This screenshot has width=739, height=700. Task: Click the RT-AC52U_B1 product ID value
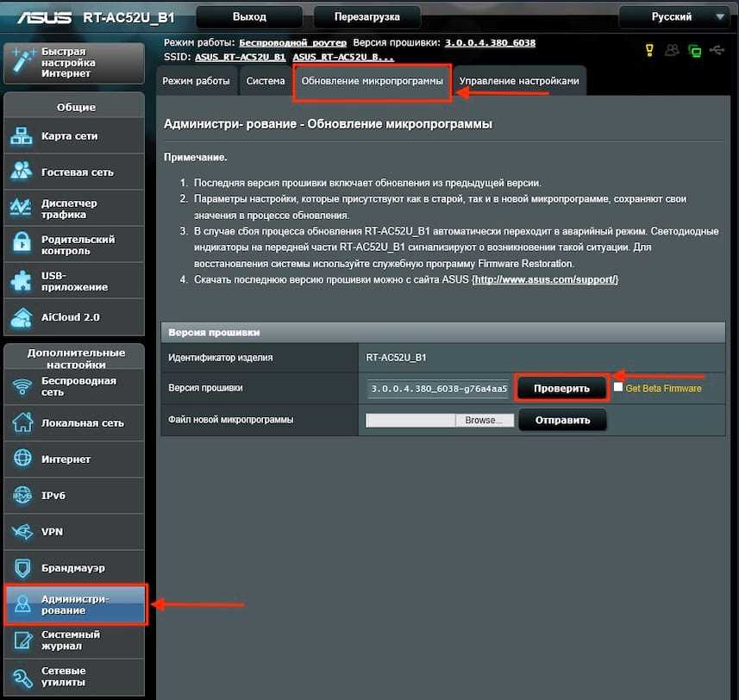click(396, 358)
